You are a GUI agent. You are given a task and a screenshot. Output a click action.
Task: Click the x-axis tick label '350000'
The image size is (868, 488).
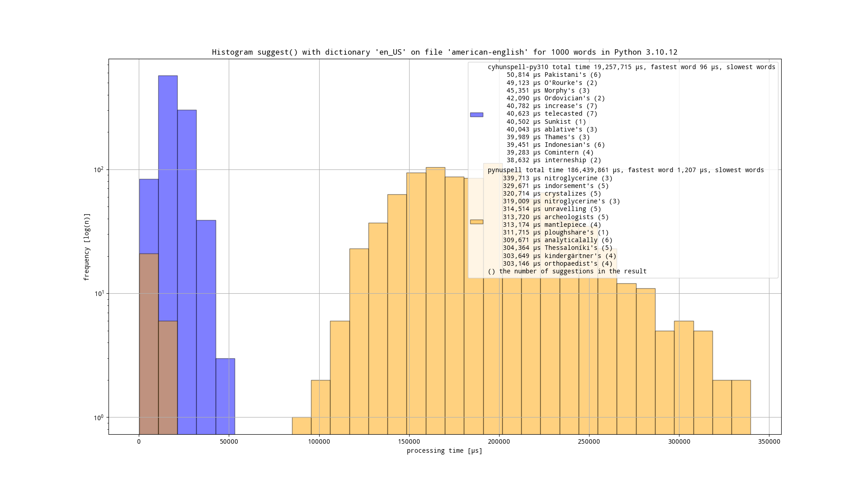[x=769, y=441]
